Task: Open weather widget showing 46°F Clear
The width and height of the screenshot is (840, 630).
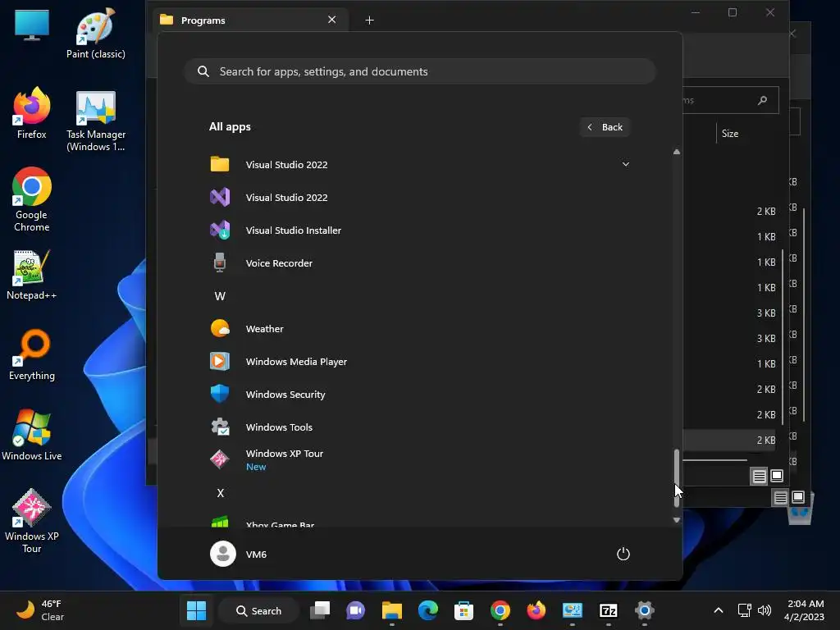Action: click(40, 610)
